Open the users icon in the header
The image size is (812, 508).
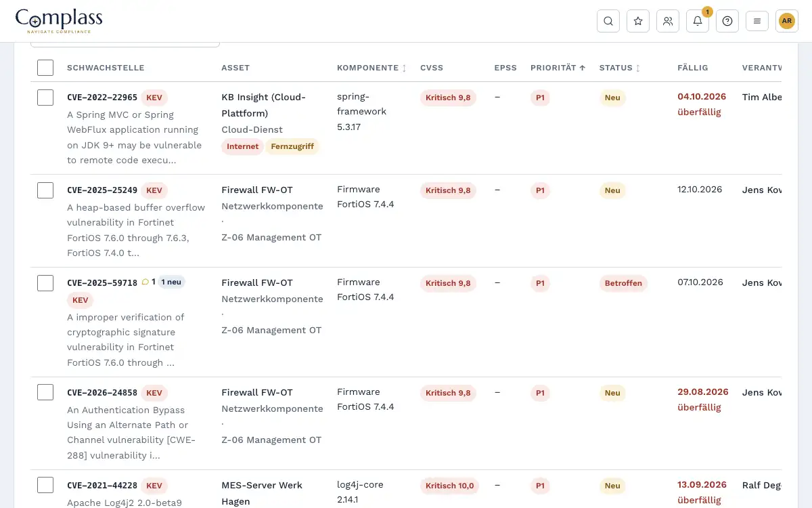(668, 21)
